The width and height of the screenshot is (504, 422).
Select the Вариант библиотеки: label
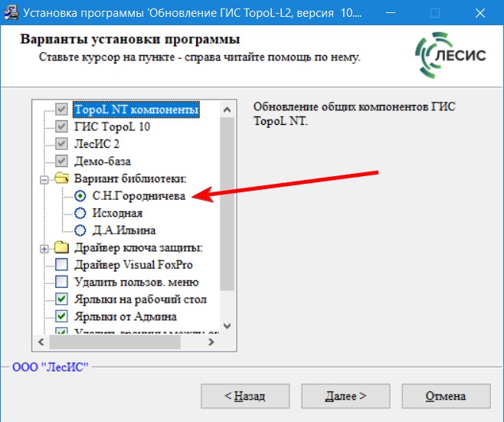click(130, 178)
